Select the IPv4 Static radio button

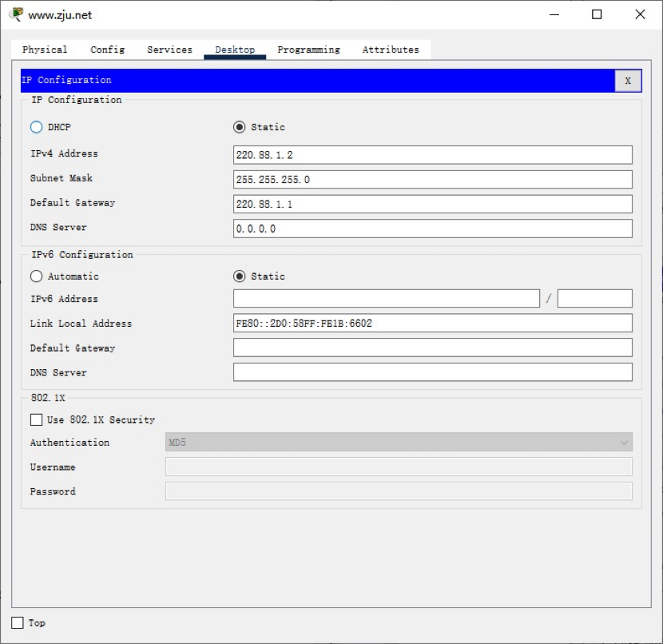[239, 127]
